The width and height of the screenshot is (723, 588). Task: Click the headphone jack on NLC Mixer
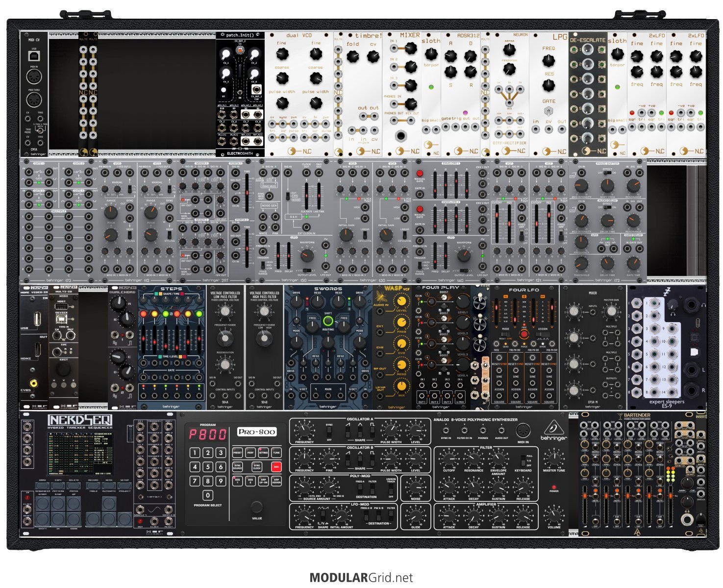402,135
